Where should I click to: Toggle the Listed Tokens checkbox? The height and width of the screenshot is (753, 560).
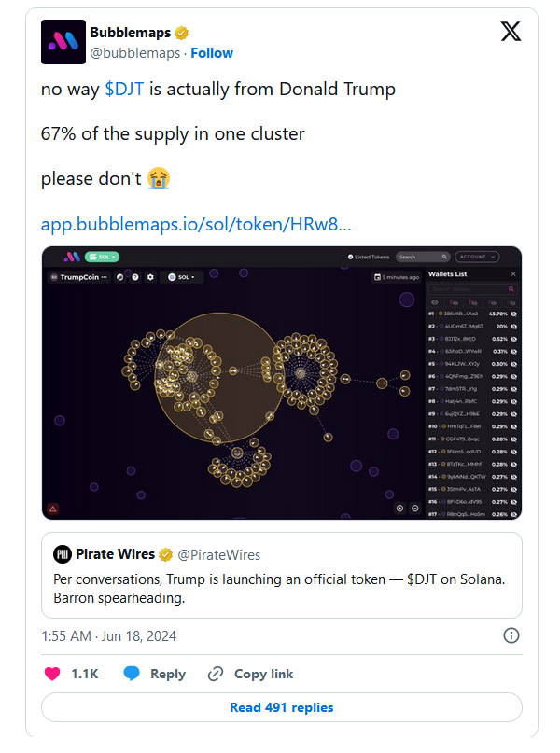pyautogui.click(x=349, y=257)
